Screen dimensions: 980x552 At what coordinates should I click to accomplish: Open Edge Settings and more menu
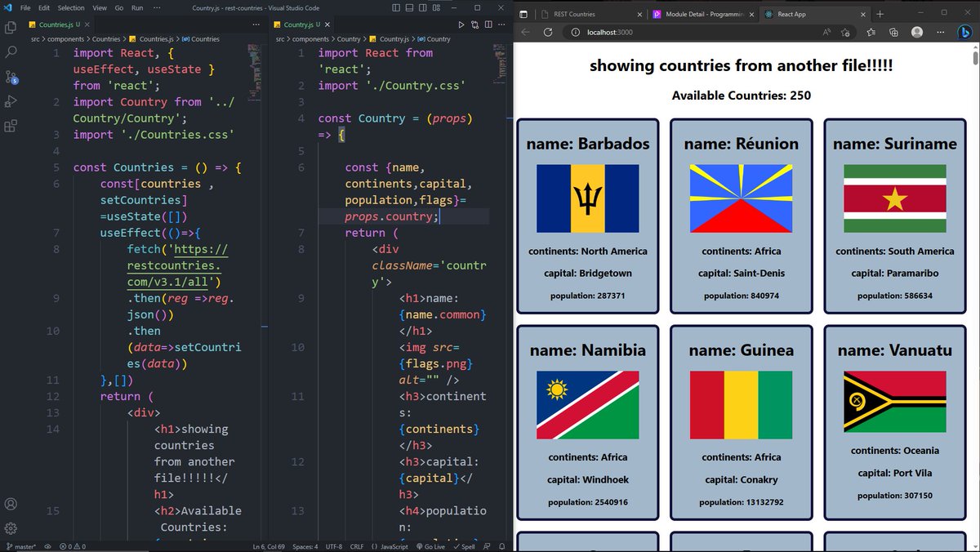pos(940,32)
